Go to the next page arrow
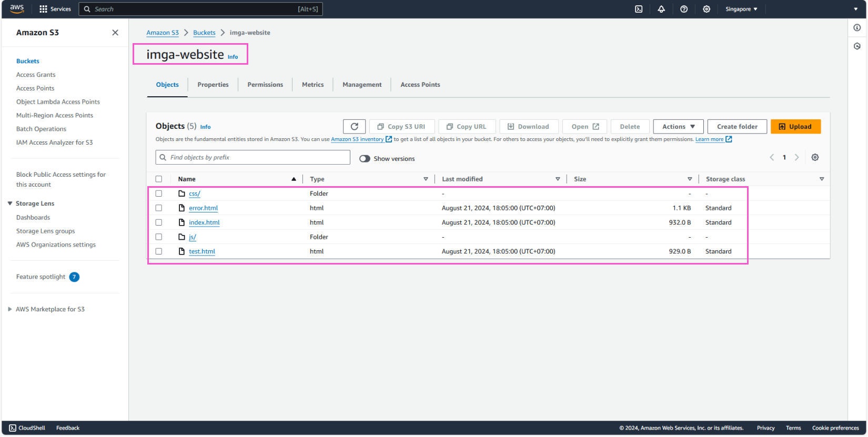 click(796, 157)
